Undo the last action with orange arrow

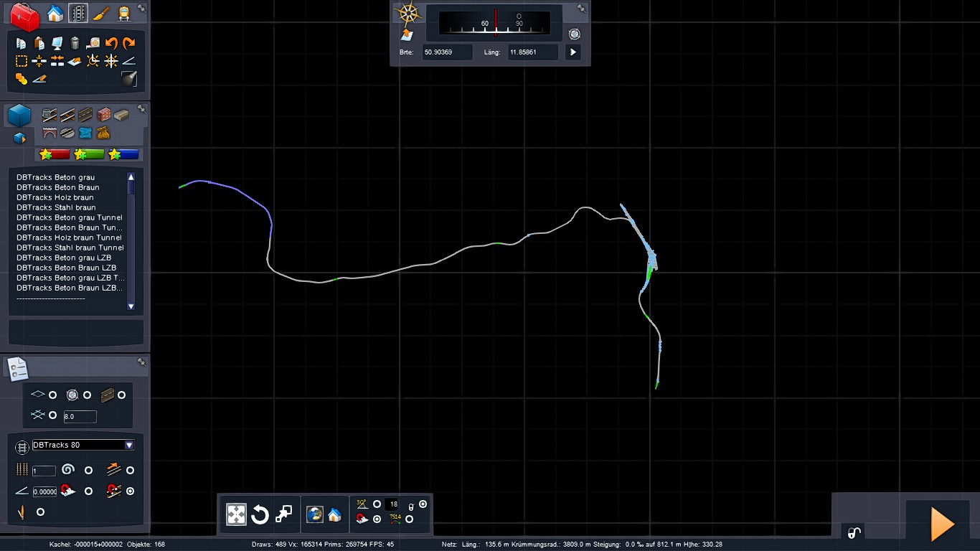click(x=111, y=43)
